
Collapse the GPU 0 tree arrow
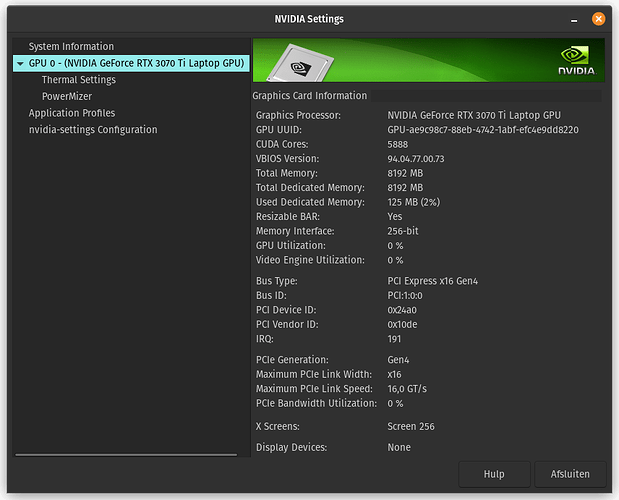[x=20, y=64]
